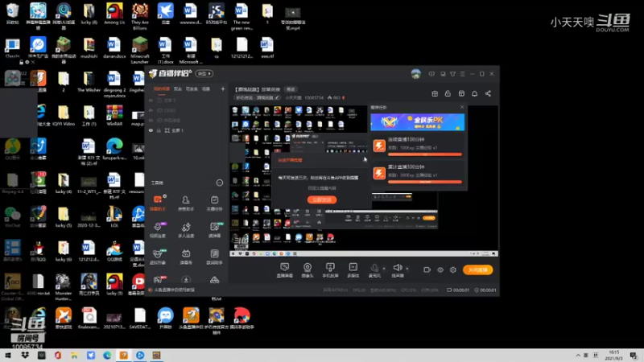Image resolution: width=644 pixels, height=362 pixels.
Task: Open the bell notifications icon
Action: 474,93
